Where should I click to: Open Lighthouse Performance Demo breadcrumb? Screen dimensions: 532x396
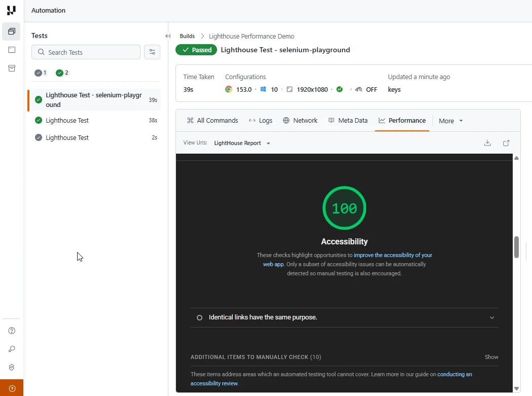tap(252, 37)
